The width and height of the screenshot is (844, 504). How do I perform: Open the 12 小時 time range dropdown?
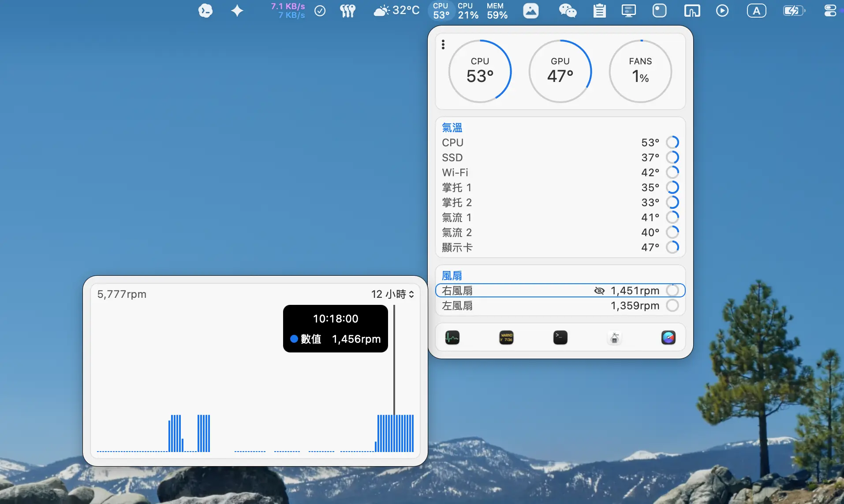pyautogui.click(x=392, y=294)
